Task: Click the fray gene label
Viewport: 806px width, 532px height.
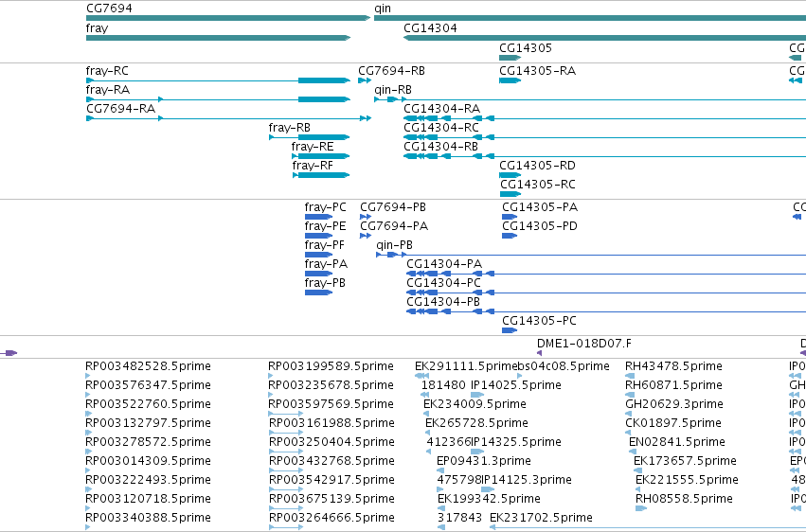Action: tap(98, 28)
